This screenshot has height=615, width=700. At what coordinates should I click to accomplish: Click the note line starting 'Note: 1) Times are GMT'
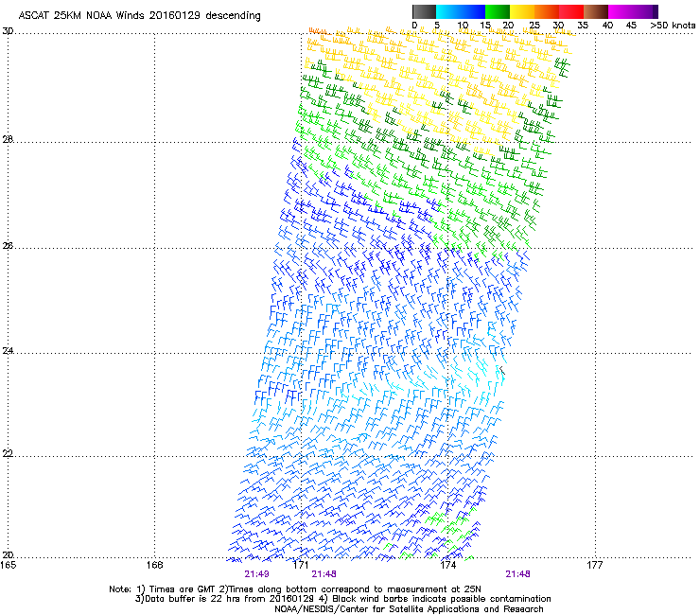(295, 589)
